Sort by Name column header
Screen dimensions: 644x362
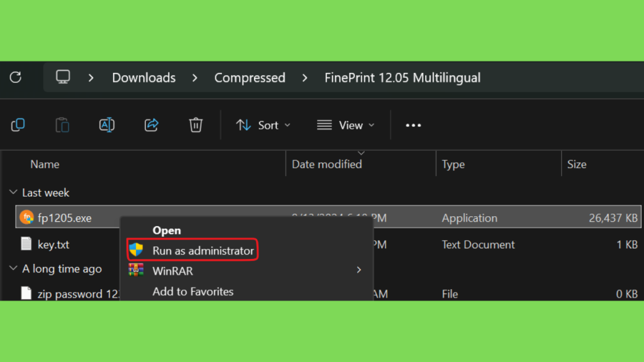(x=45, y=164)
